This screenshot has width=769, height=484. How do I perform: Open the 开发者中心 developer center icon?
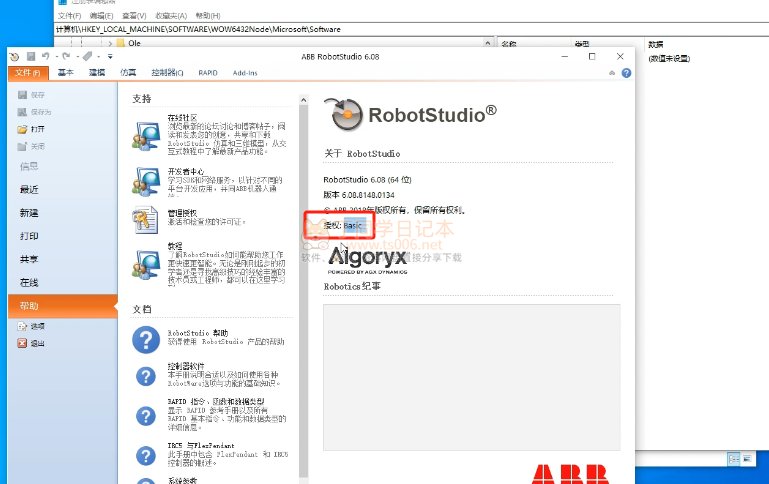click(x=146, y=181)
